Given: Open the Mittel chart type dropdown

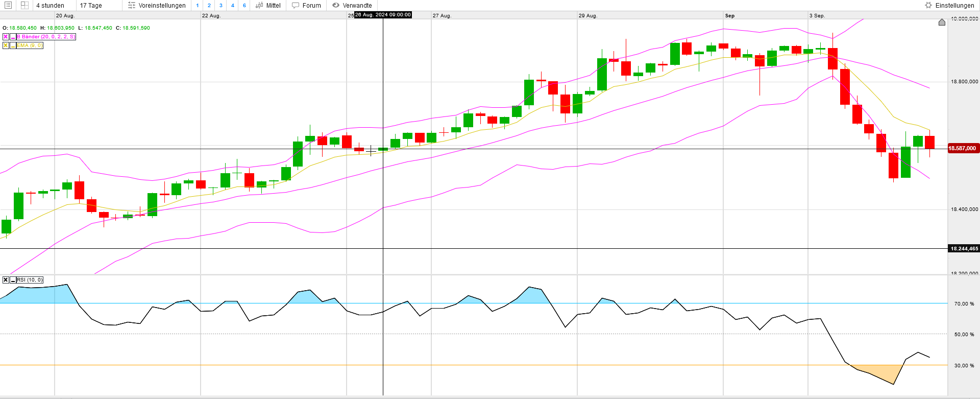Looking at the screenshot, I should 268,6.
